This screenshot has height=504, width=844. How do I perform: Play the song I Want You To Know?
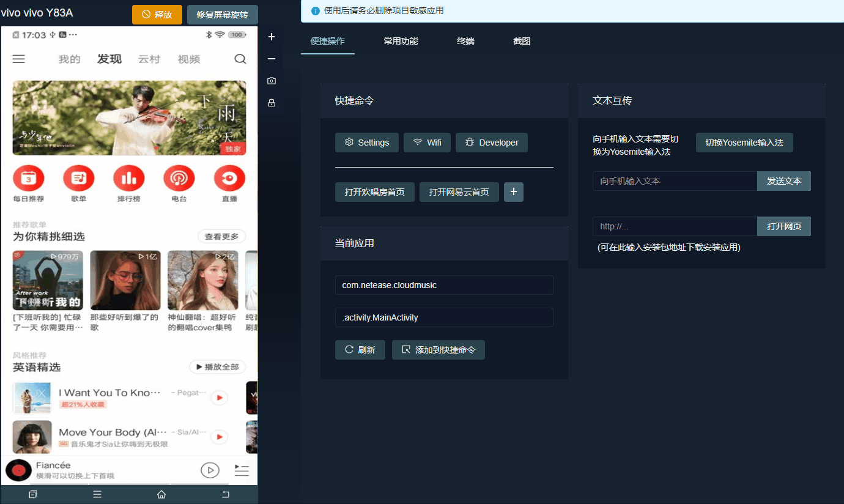219,398
